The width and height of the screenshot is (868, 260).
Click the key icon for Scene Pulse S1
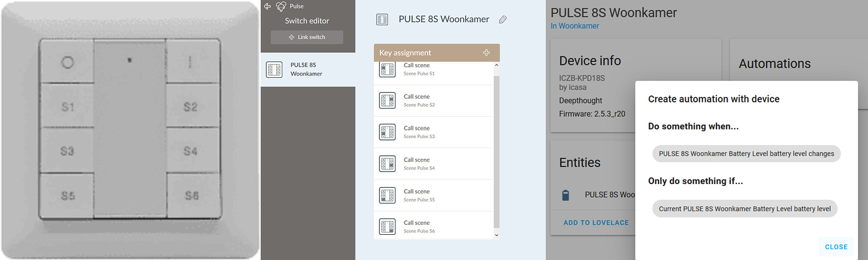point(387,69)
